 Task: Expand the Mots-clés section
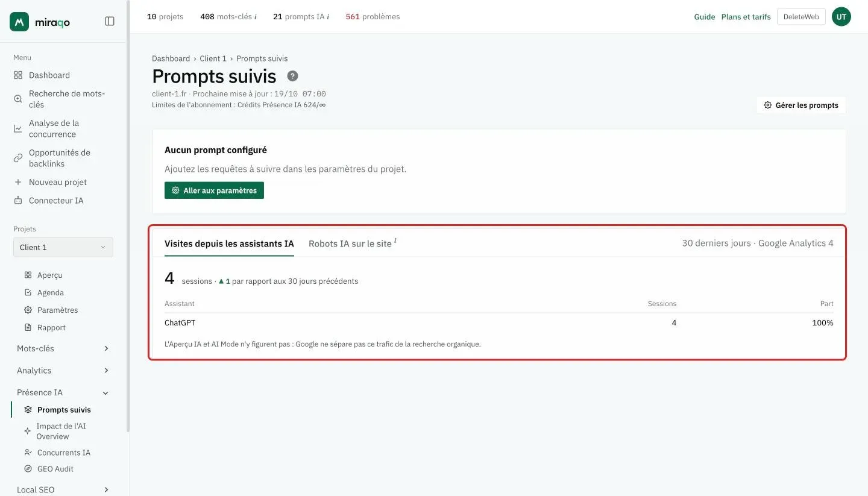click(63, 348)
